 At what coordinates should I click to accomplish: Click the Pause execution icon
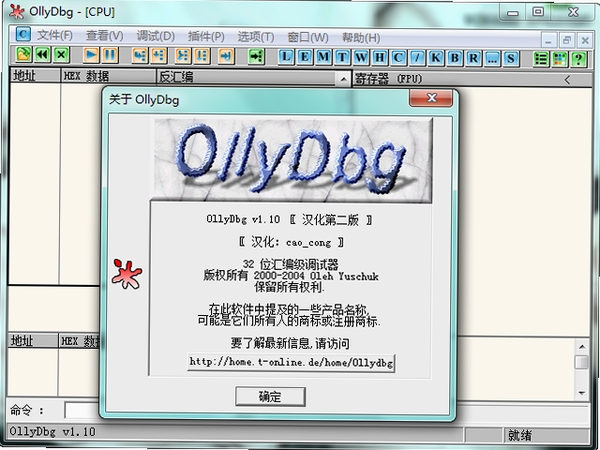point(110,55)
